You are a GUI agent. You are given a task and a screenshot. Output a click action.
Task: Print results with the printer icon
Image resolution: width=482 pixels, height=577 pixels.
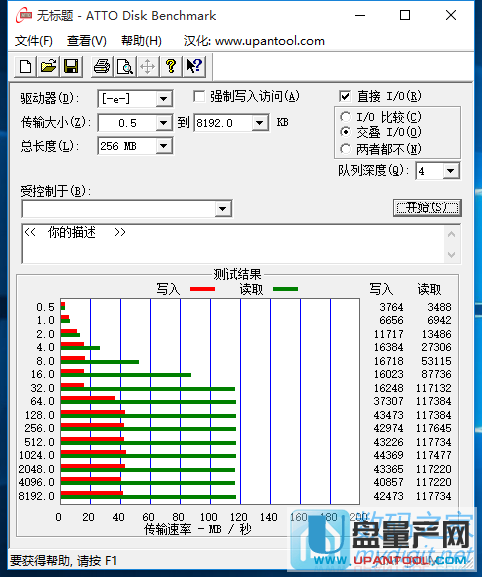(102, 67)
